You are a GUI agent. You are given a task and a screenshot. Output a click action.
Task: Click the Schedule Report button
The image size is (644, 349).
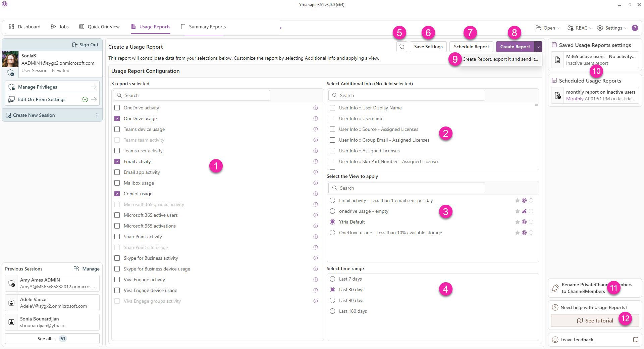click(x=471, y=47)
